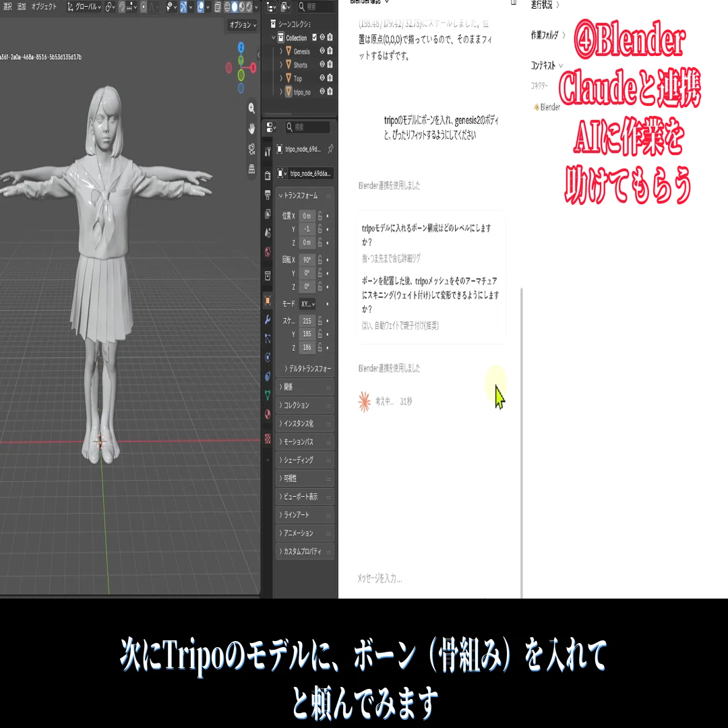Toggle the camera view icon
Screen dimensions: 728x728
(251, 149)
